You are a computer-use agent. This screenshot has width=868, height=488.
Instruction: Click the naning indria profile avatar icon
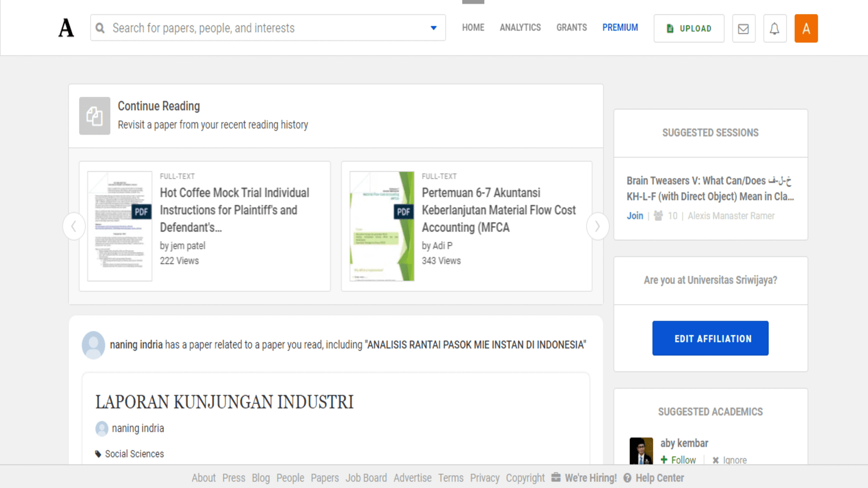(93, 345)
